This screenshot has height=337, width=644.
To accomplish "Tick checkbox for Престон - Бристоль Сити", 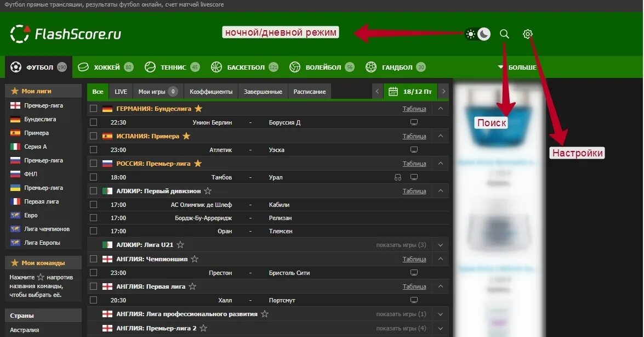I will [x=94, y=272].
